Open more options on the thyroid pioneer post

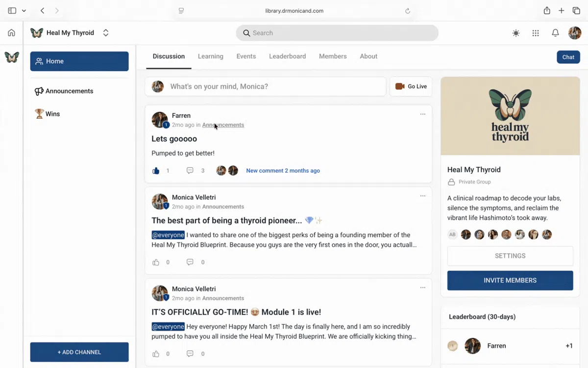422,196
